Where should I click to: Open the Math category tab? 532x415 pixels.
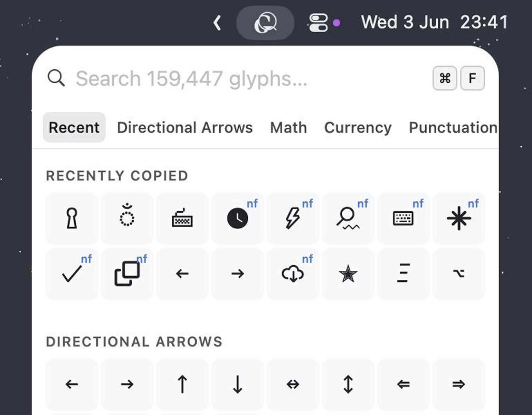click(288, 127)
